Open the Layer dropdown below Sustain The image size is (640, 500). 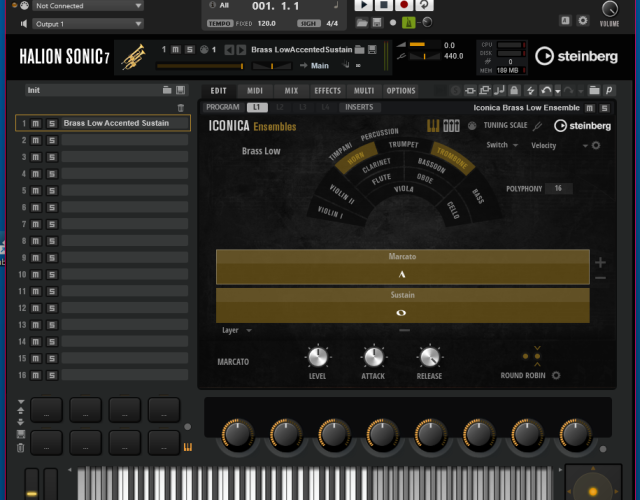pos(237,330)
